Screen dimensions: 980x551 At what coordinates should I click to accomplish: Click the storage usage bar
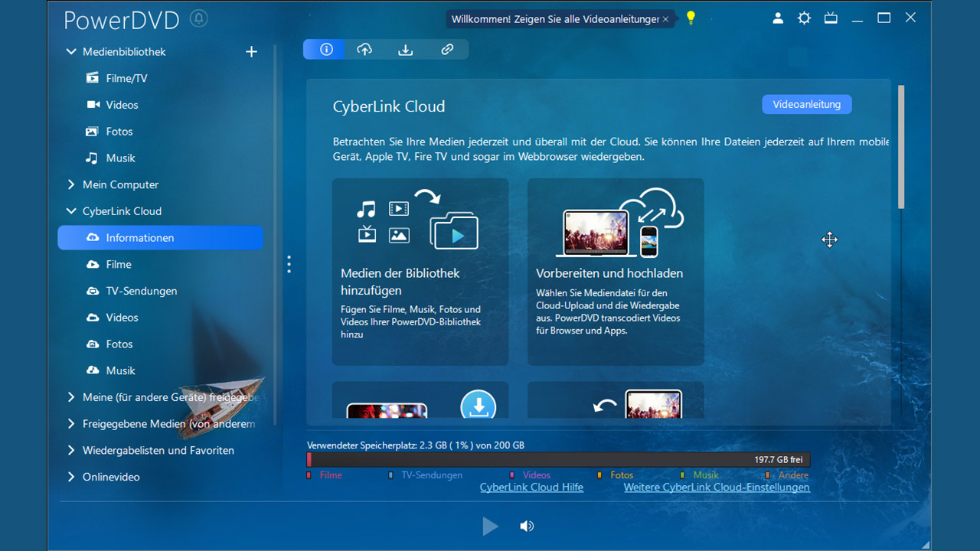tap(558, 460)
